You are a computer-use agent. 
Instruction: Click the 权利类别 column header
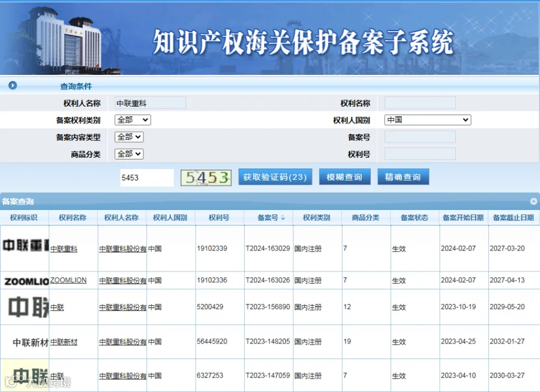point(316,218)
